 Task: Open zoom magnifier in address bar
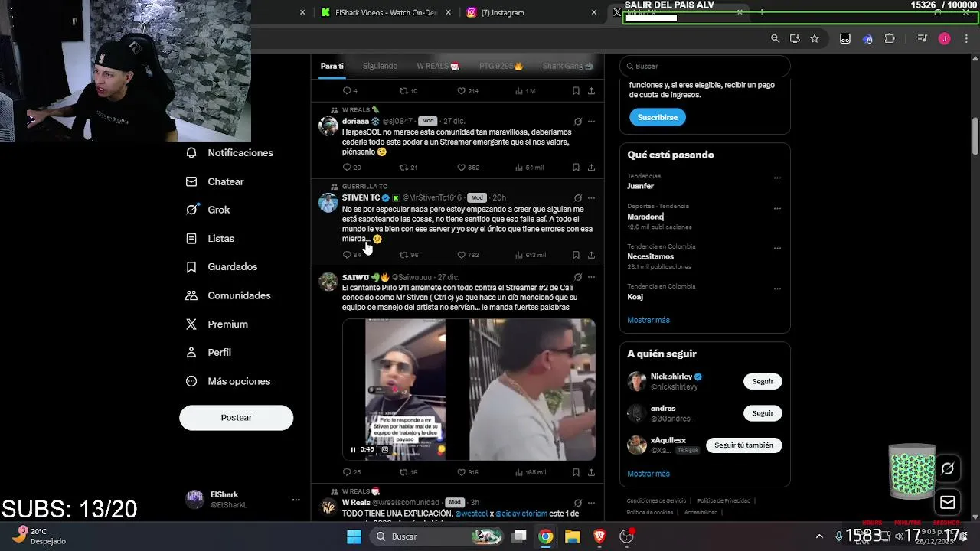click(775, 38)
